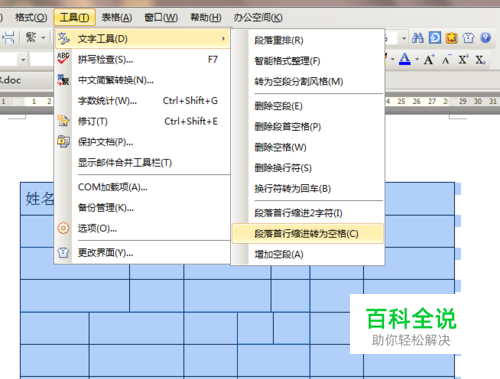Open the 表格(A) menu

pyautogui.click(x=117, y=17)
